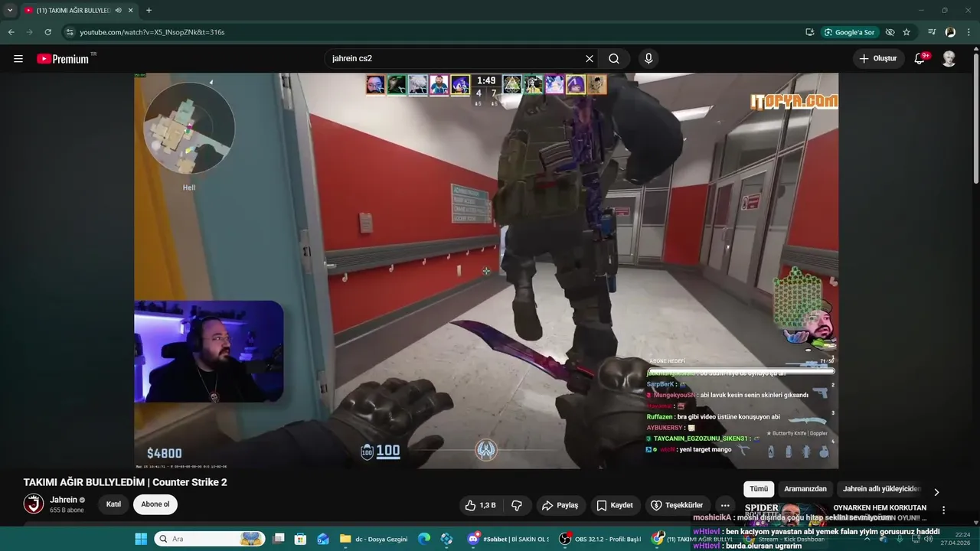Switch to Discord #Sohbet taskbar window
The width and height of the screenshot is (980, 551).
pyautogui.click(x=509, y=539)
